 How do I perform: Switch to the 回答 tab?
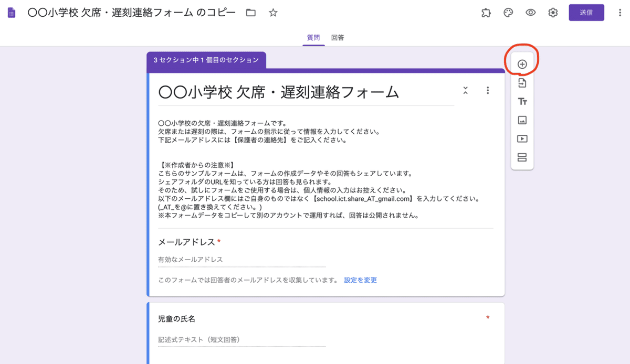click(337, 37)
